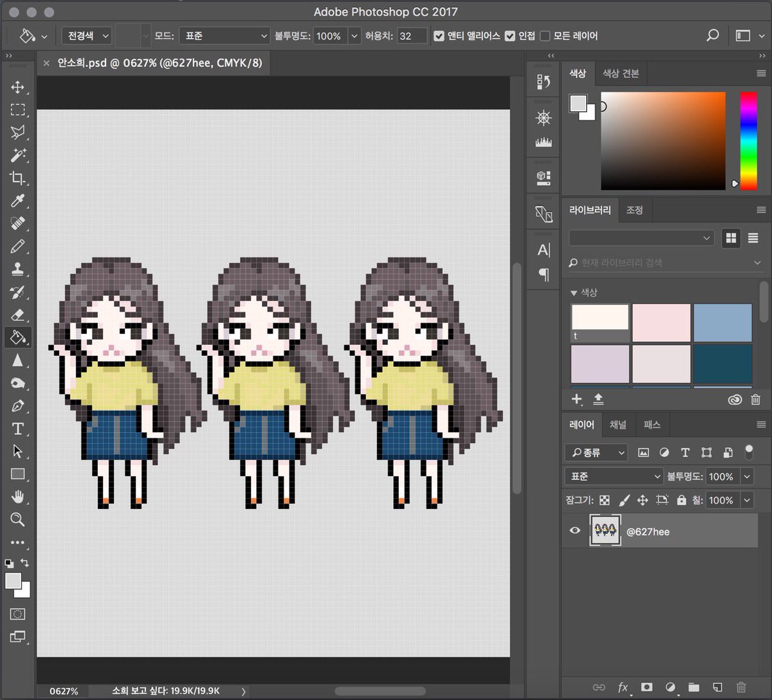This screenshot has width=772, height=700.
Task: Toggle lock all for layer
Action: (x=681, y=500)
